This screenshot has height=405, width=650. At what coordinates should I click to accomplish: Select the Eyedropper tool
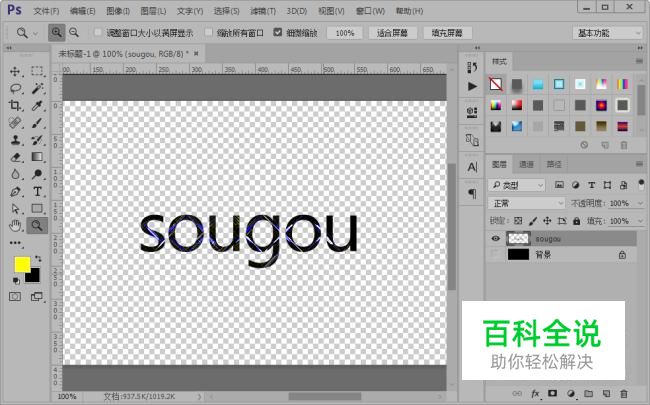[x=37, y=105]
